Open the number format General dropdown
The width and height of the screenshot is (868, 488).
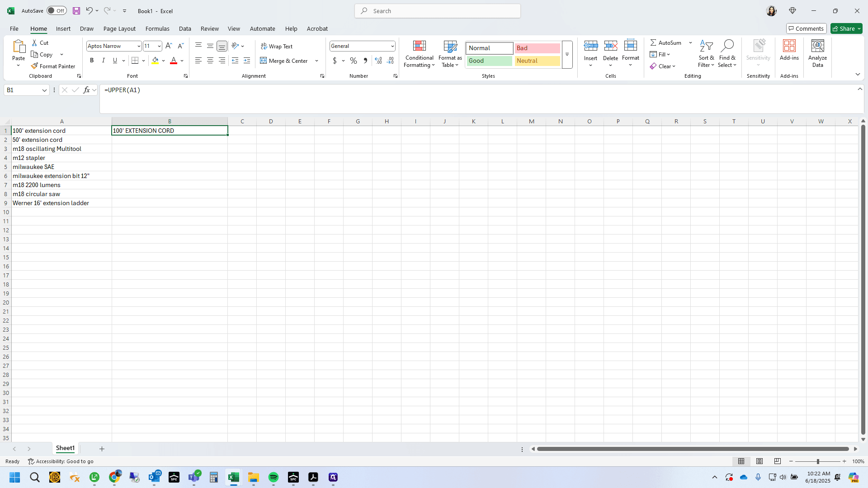coord(392,46)
